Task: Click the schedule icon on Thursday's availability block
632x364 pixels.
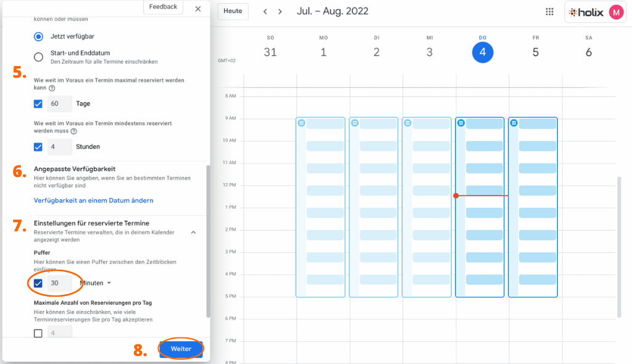Action: 462,122
